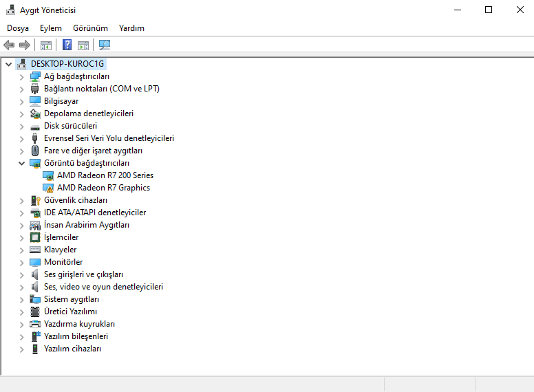Expand the Yazılım cihazları category arrow
Screen dimensions: 534x392
pos(22,349)
